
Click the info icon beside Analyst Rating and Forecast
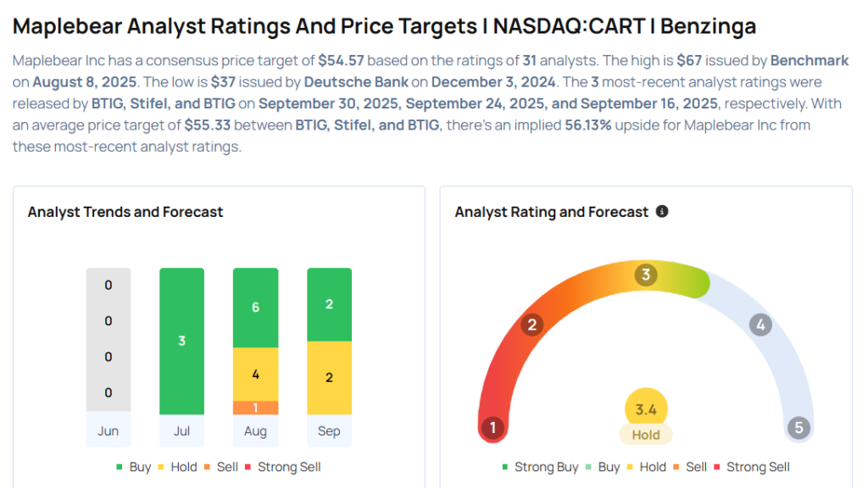[662, 212]
